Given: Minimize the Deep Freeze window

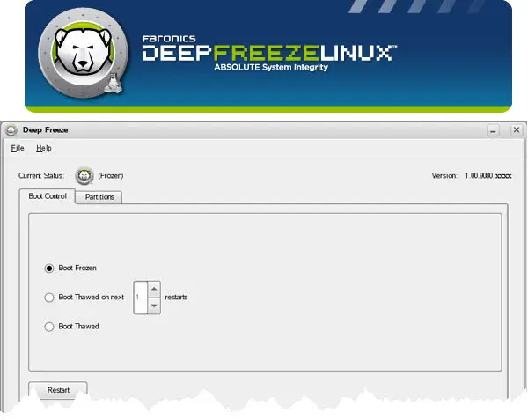Looking at the screenshot, I should [x=493, y=130].
